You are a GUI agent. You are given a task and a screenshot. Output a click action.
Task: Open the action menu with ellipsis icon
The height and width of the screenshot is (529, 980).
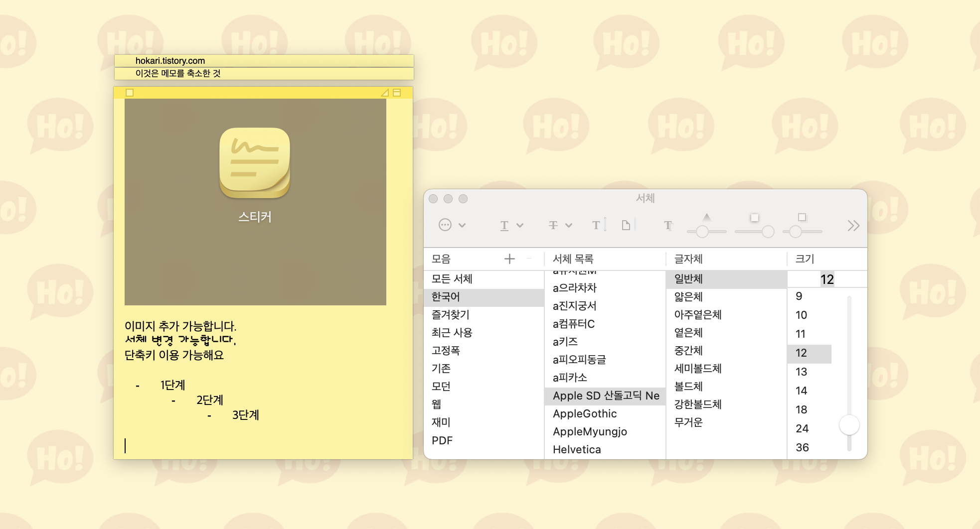tap(445, 225)
